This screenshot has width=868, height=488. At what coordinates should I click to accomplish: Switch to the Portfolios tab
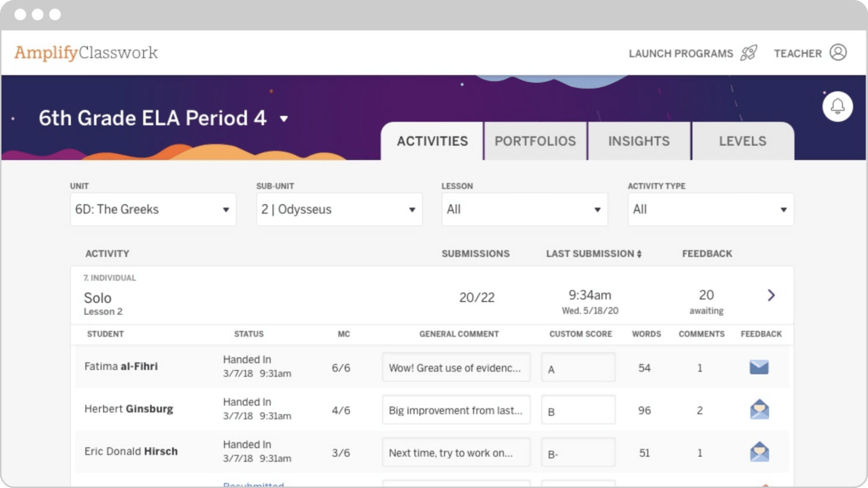(535, 141)
